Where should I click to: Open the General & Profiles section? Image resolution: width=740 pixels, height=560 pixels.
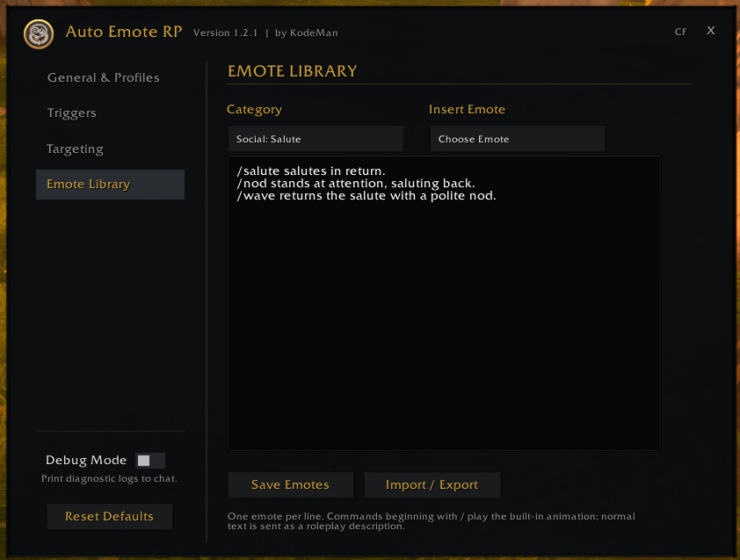click(104, 77)
